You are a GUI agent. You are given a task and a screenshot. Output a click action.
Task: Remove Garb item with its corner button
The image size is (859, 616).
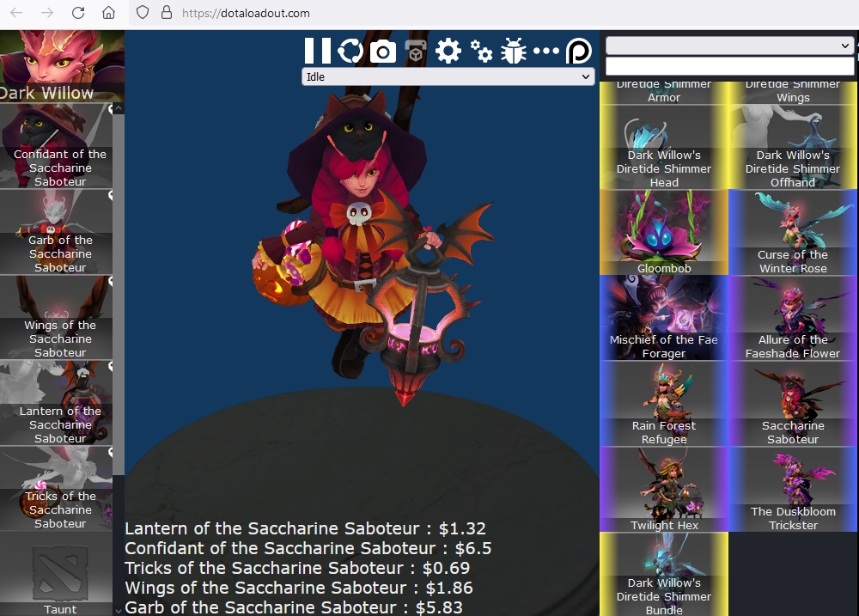pyautogui.click(x=110, y=195)
